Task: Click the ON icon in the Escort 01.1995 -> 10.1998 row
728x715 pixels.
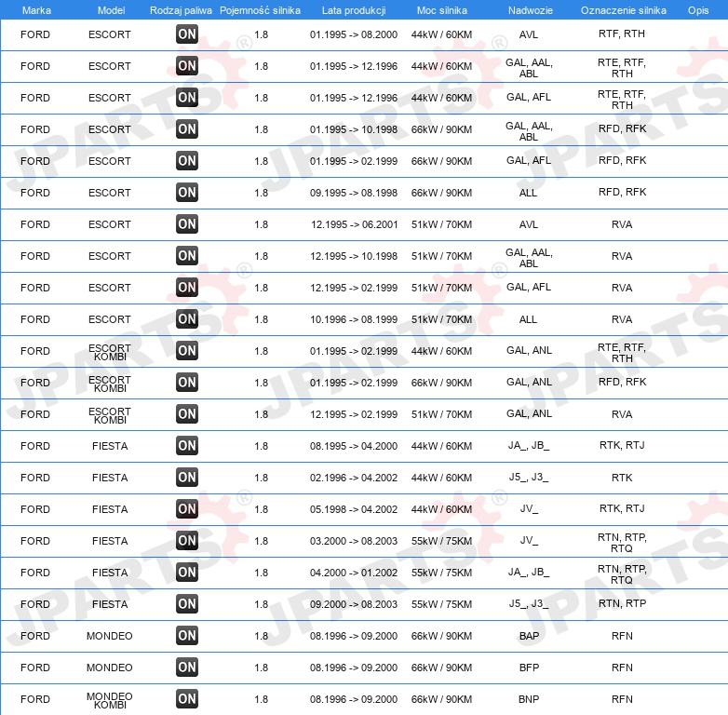Action: [187, 129]
